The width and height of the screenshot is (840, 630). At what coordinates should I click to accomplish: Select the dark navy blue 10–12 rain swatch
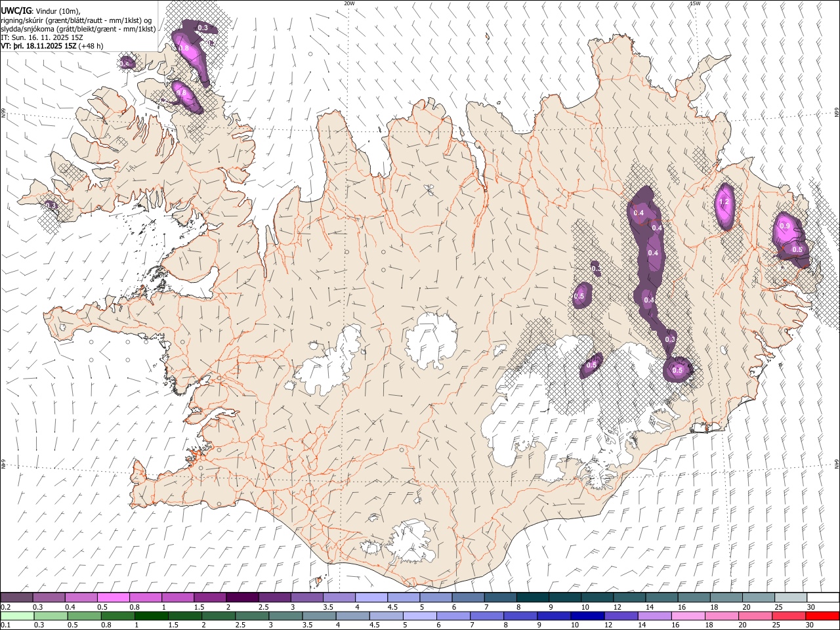[587, 616]
